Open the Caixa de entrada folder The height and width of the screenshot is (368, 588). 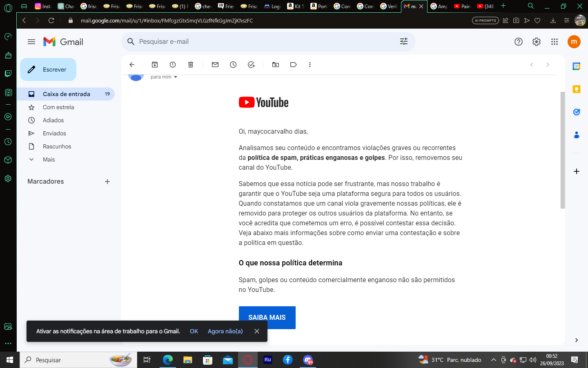tap(66, 94)
